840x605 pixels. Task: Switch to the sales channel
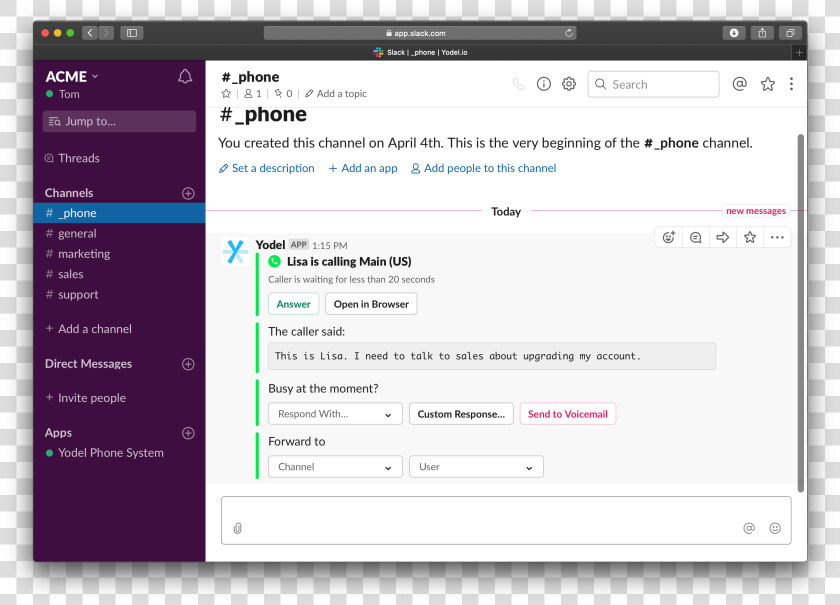pyautogui.click(x=119, y=274)
